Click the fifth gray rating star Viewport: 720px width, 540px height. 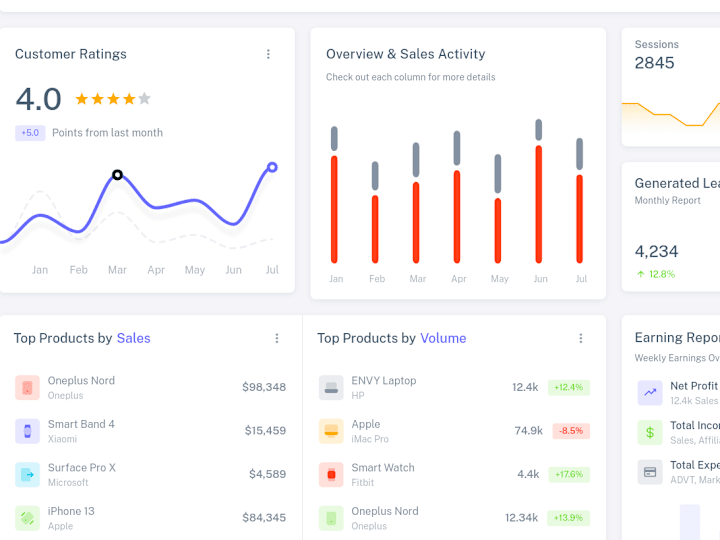[145, 98]
